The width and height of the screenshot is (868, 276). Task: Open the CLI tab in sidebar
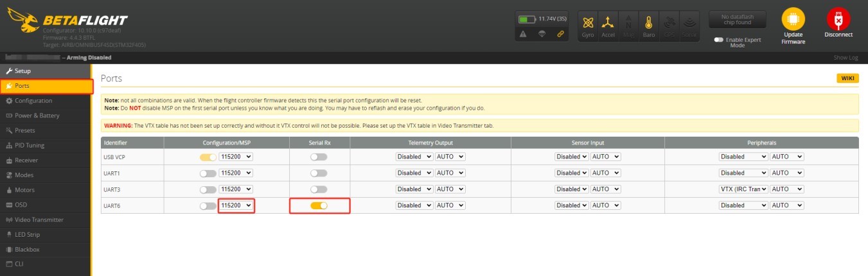coord(20,264)
